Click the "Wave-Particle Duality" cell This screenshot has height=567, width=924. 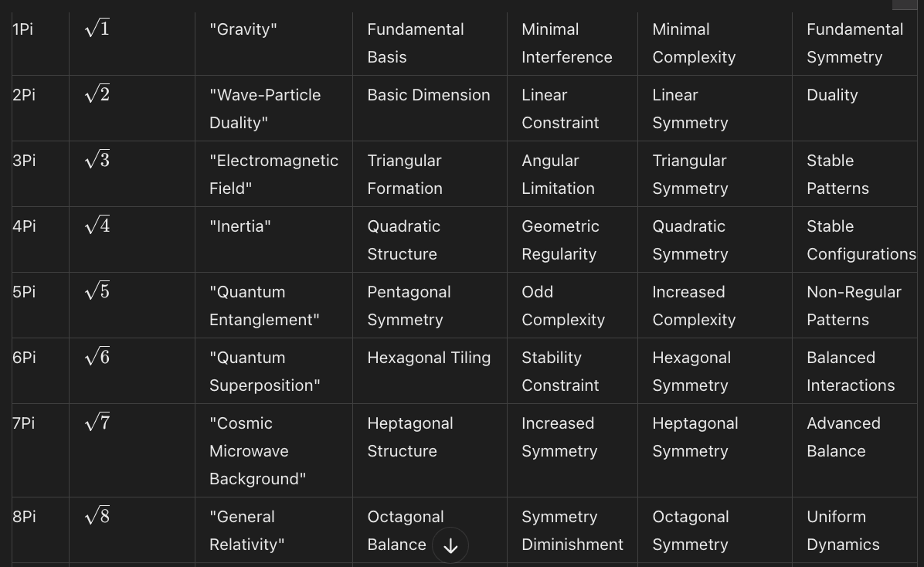tap(265, 109)
